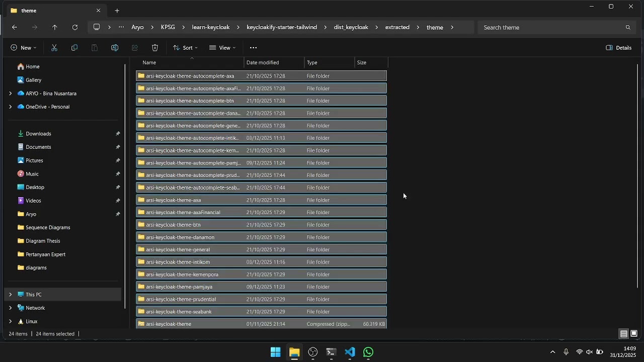The height and width of the screenshot is (362, 644).
Task: Expand This PC tree node
Action: 10,295
